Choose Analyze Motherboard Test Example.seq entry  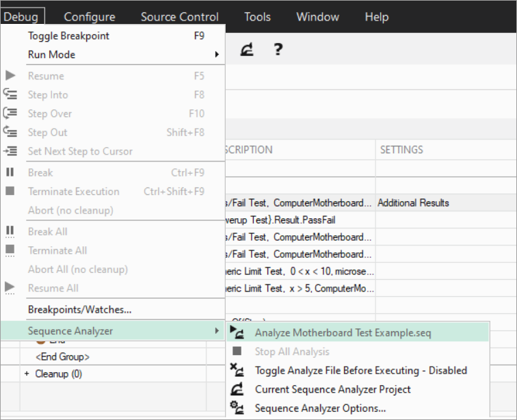point(358,332)
